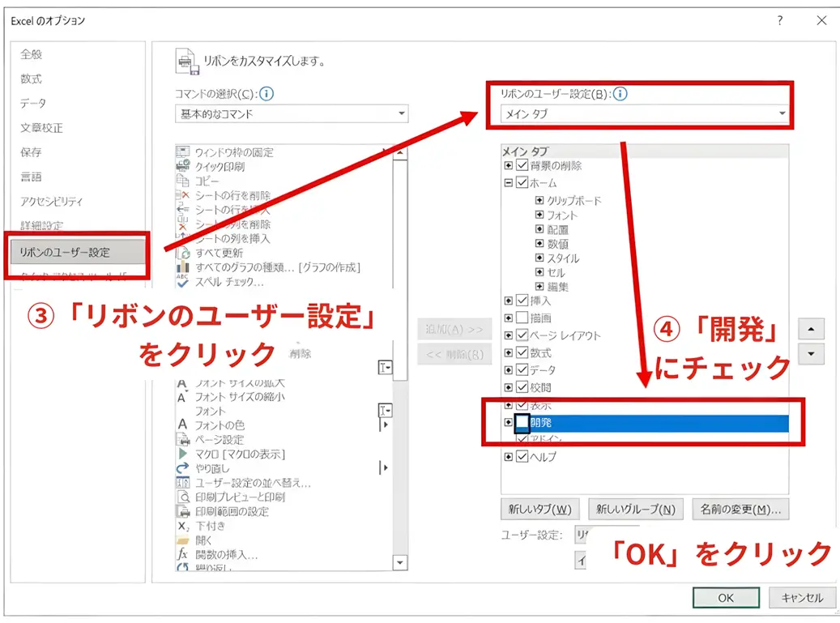Click the Custom Sort (ユーザー設定の並べ替え) icon

183,483
